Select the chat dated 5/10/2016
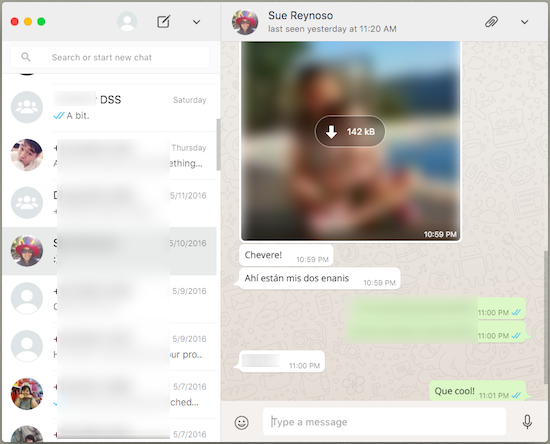550x444 pixels. click(109, 251)
